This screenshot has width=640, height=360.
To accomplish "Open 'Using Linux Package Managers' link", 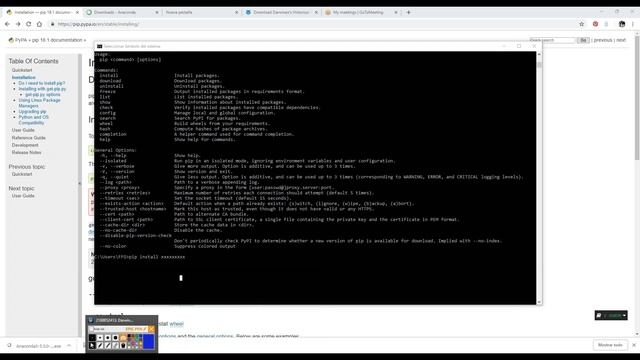I will coord(39,103).
